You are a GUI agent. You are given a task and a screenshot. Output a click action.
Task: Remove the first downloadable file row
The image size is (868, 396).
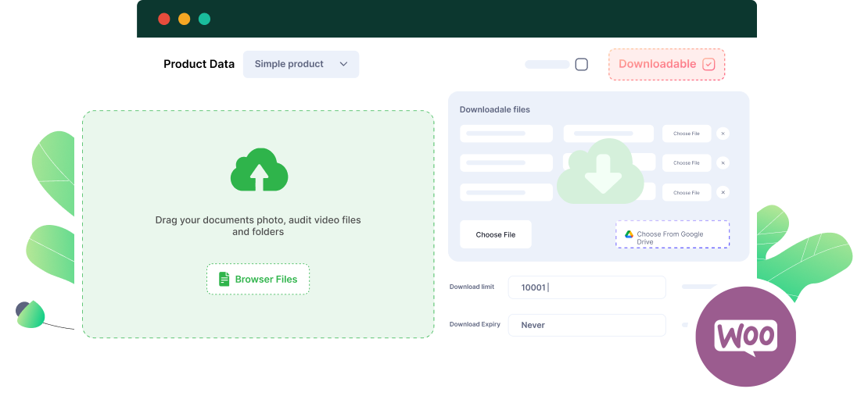pos(723,134)
